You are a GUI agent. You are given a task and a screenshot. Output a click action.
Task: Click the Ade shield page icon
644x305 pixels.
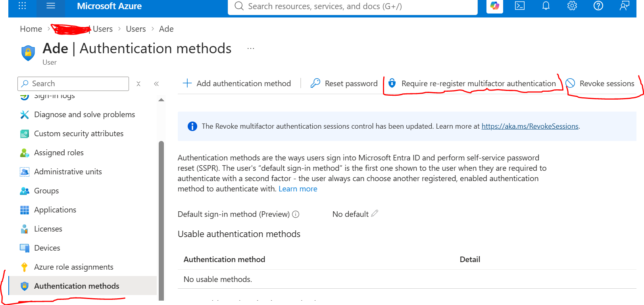point(28,53)
